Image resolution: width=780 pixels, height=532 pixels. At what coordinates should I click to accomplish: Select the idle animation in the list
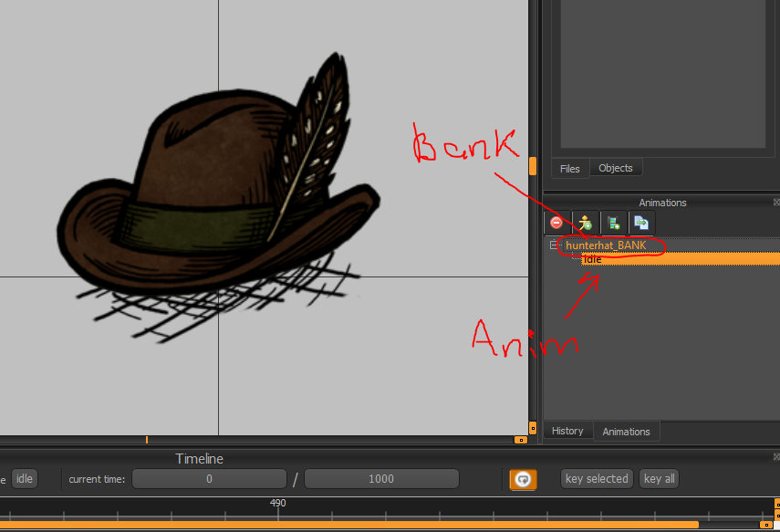[x=593, y=259]
